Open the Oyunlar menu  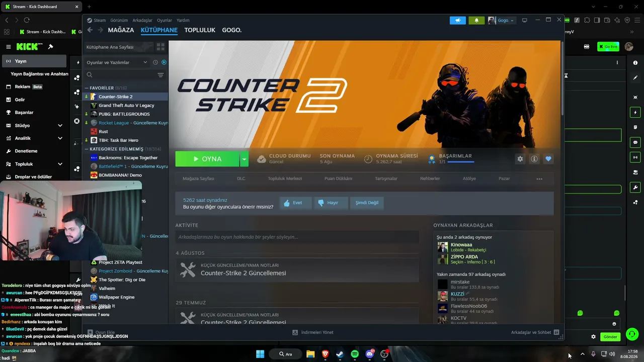(165, 21)
